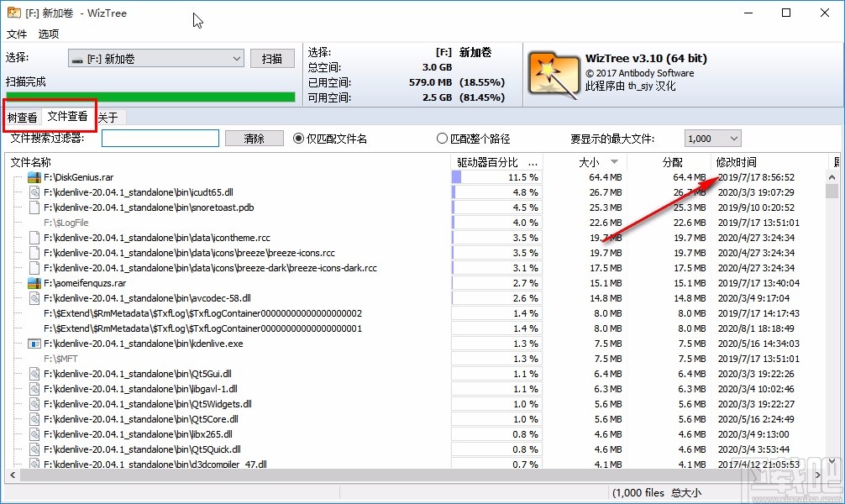
Task: Open the drive selection dropdown [F:] 新加卷
Action: (156, 58)
